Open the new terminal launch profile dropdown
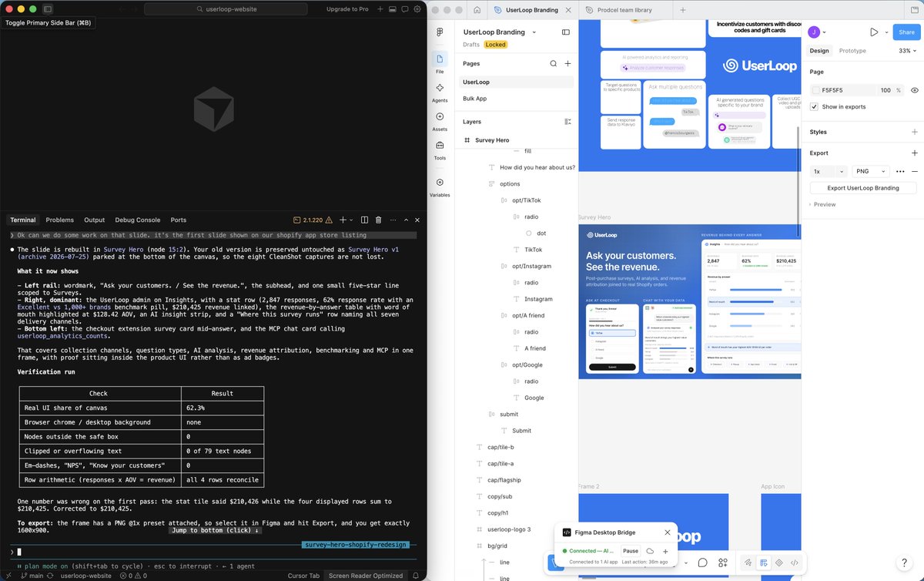The width and height of the screenshot is (924, 581). (x=353, y=220)
